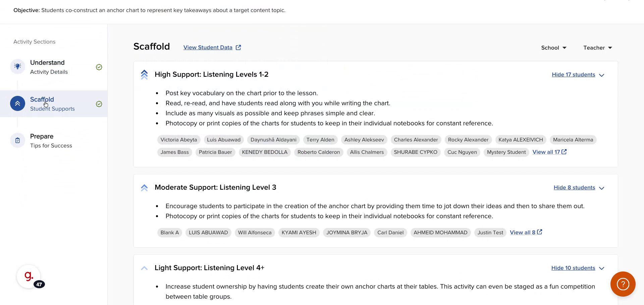Image resolution: width=644 pixels, height=305 pixels.
Task: Click the High Support triple-chevron icon
Action: coord(144,74)
